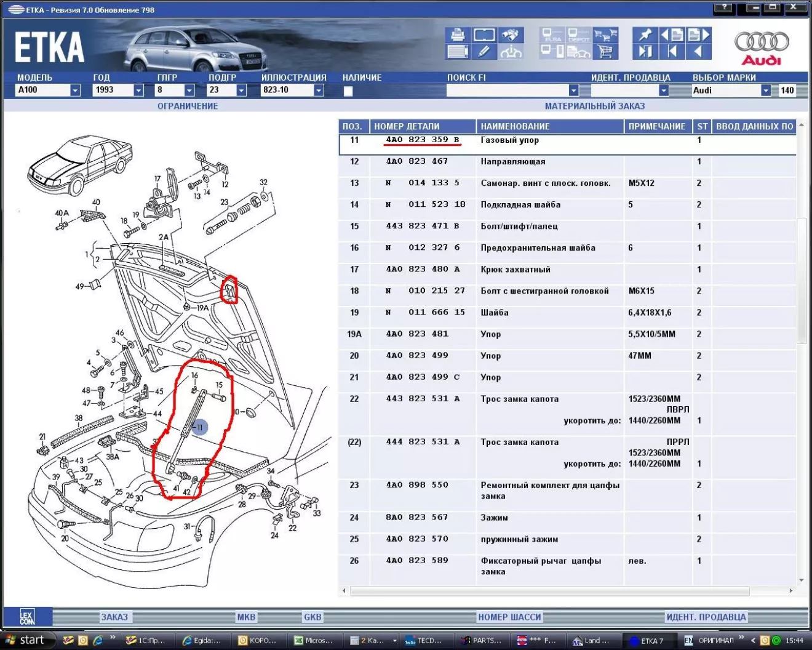Screen dimensions: 812x650
Task: Open the binoculars search tool
Action: click(x=510, y=34)
